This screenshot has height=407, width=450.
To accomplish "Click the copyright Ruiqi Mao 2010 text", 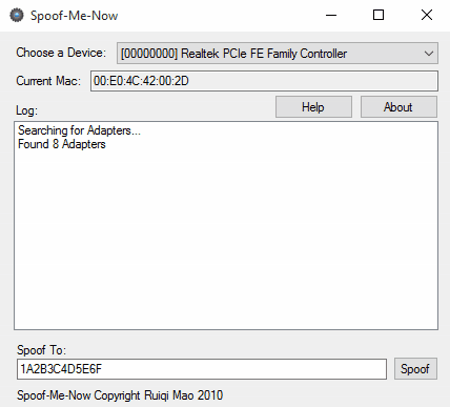I will tap(120, 395).
